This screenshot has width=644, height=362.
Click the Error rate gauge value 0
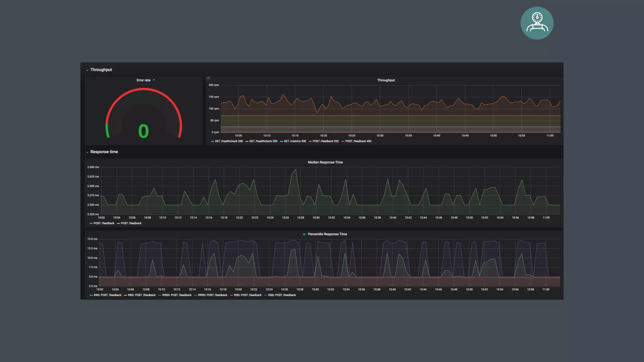[x=143, y=131]
